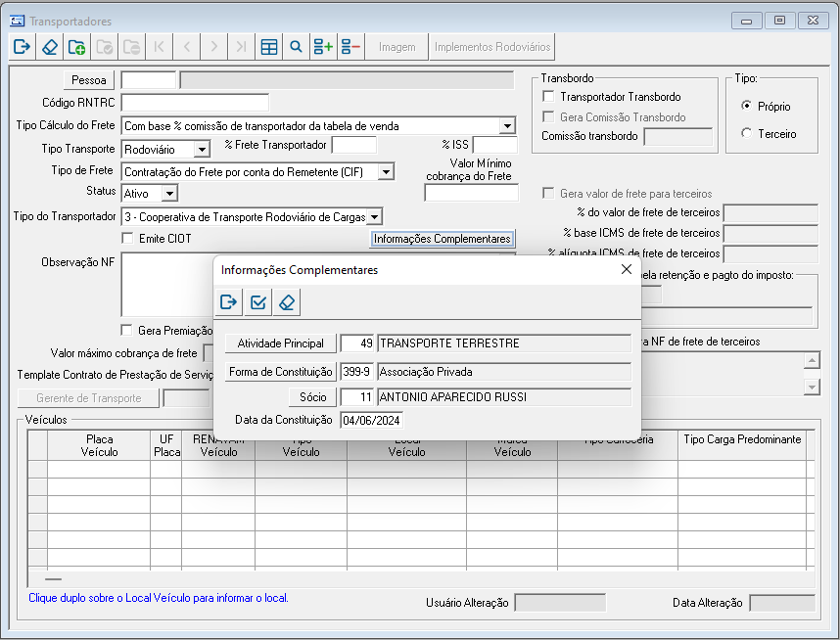Click the remove row red minus icon
Image resolution: width=840 pixels, height=640 pixels.
tap(350, 47)
